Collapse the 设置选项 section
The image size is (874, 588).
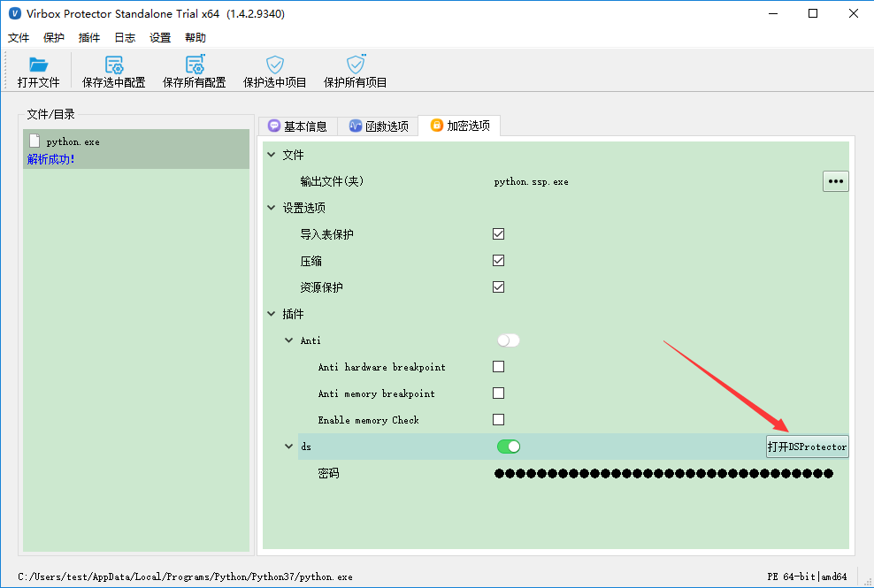click(272, 207)
